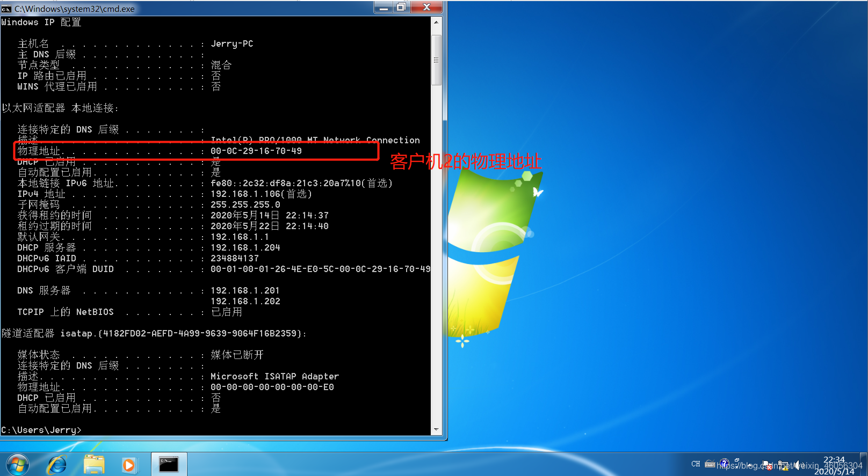The width and height of the screenshot is (868, 476).
Task: Click the DHCPv6 client DUID value
Action: coord(321,269)
